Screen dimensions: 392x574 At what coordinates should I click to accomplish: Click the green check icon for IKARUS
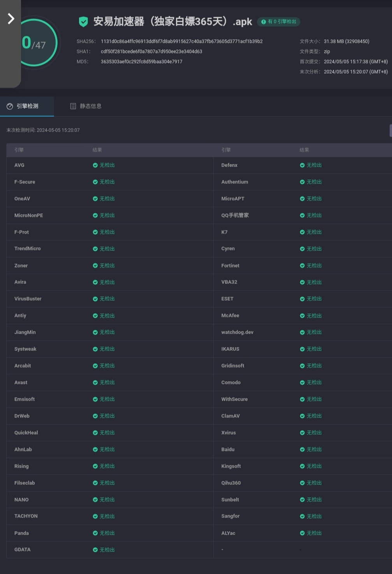302,349
